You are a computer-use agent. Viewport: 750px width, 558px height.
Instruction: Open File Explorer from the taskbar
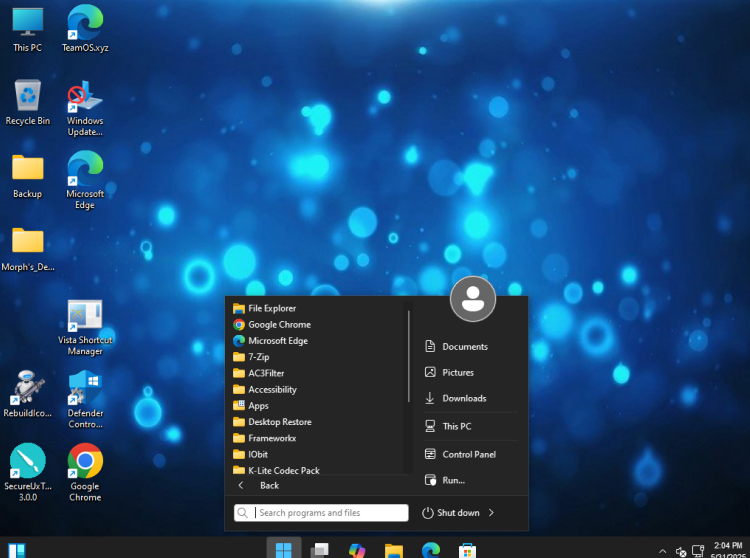[x=394, y=550]
